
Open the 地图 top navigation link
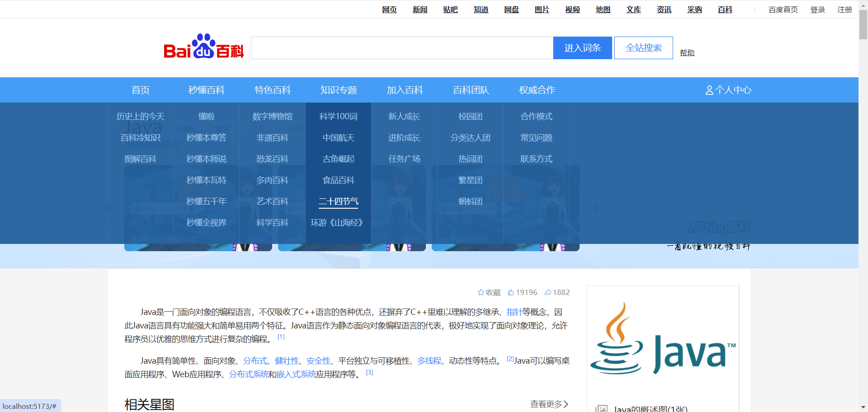[x=603, y=9]
